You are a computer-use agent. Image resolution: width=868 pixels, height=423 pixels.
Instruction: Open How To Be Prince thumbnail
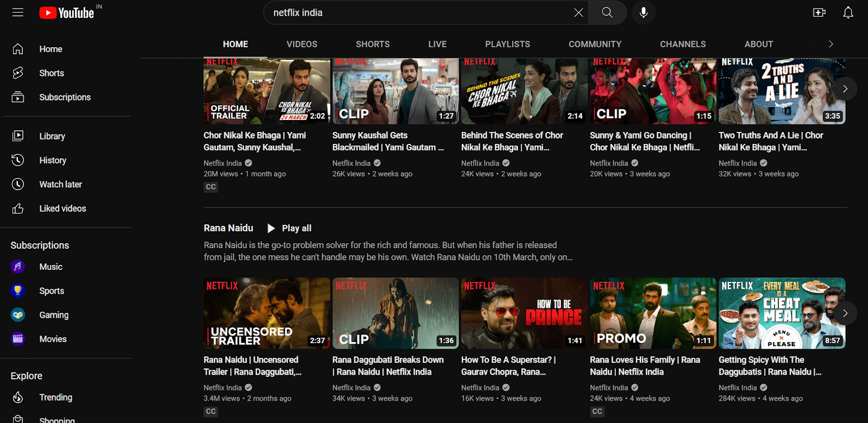coord(524,313)
